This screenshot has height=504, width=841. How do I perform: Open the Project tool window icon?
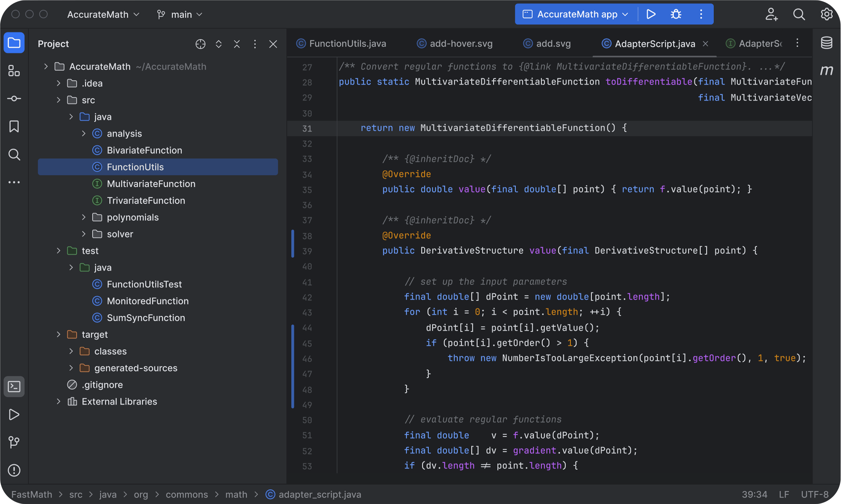tap(14, 43)
